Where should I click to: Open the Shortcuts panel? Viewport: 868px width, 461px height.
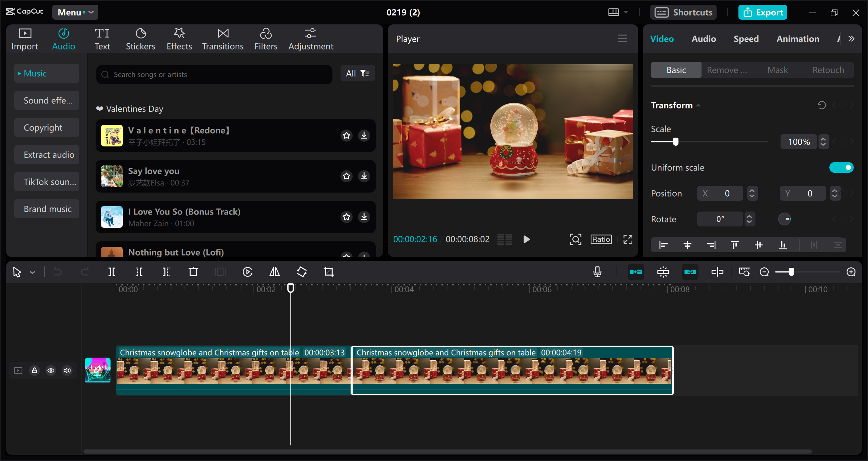(x=684, y=12)
